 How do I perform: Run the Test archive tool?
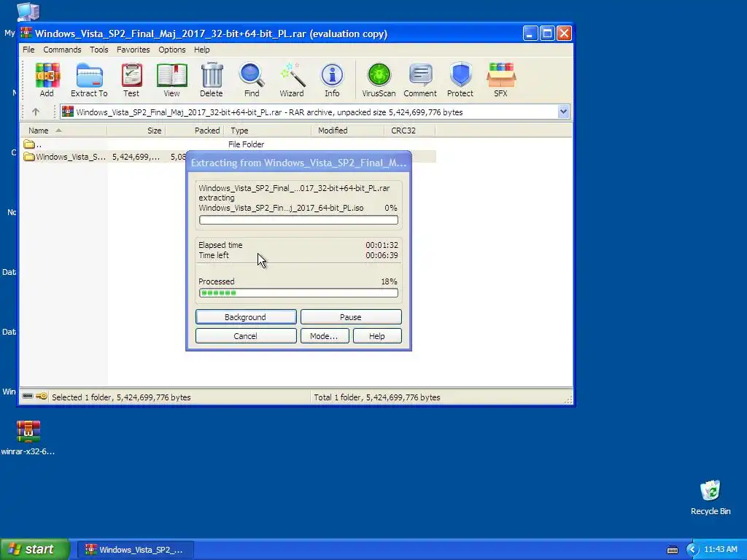point(131,79)
